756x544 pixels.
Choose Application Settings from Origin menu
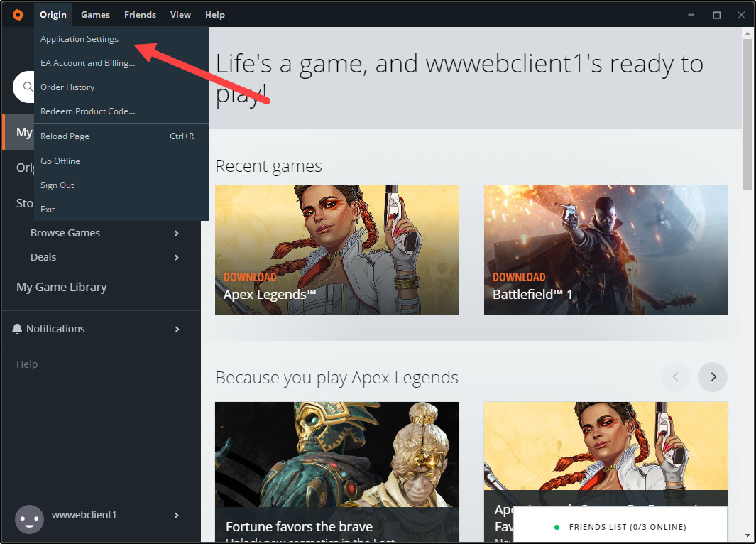(x=121, y=39)
